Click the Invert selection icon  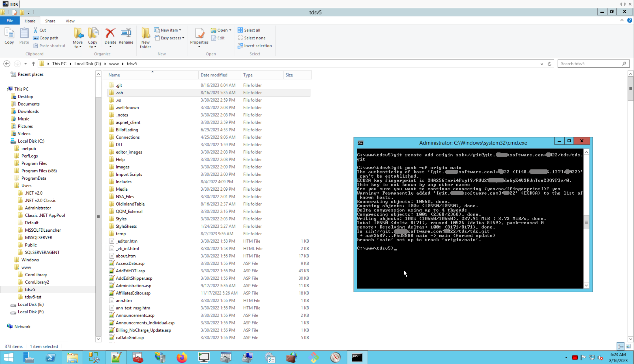pos(240,46)
